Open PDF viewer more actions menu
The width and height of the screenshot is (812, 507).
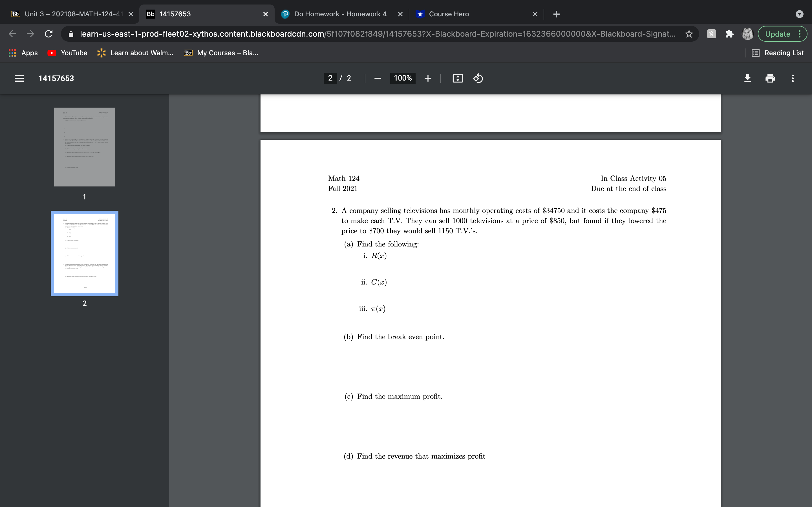coord(793,78)
